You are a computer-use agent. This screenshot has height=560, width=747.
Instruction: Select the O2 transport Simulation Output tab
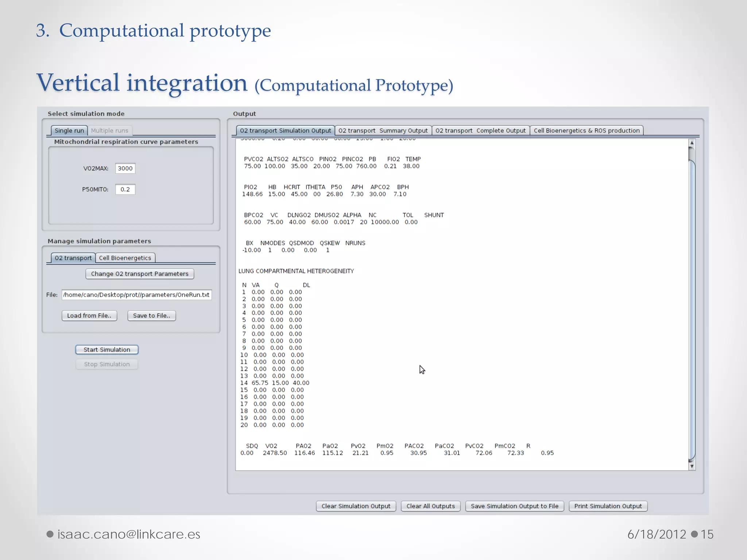click(x=285, y=131)
